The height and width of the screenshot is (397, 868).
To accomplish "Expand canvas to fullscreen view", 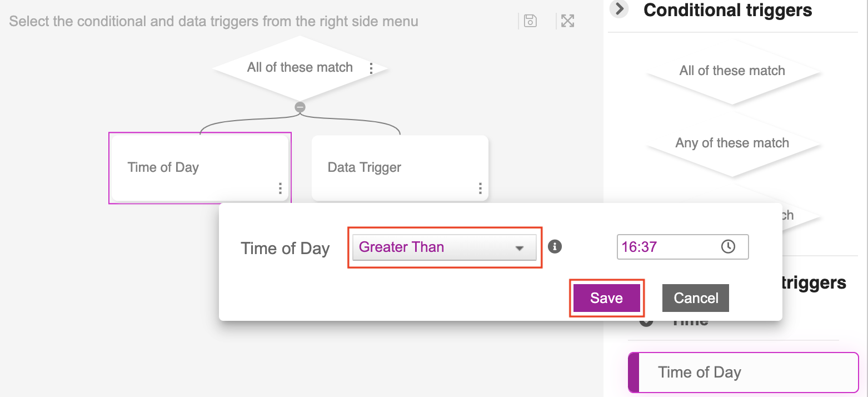I will coord(567,21).
